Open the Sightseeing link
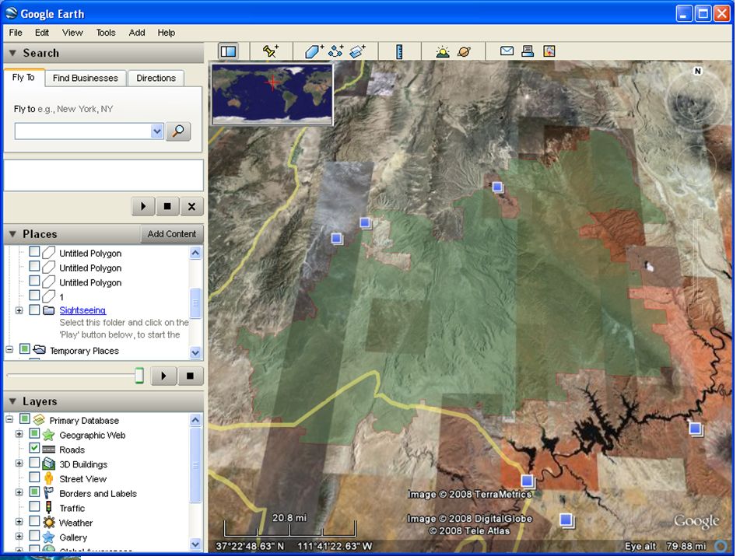 (82, 310)
